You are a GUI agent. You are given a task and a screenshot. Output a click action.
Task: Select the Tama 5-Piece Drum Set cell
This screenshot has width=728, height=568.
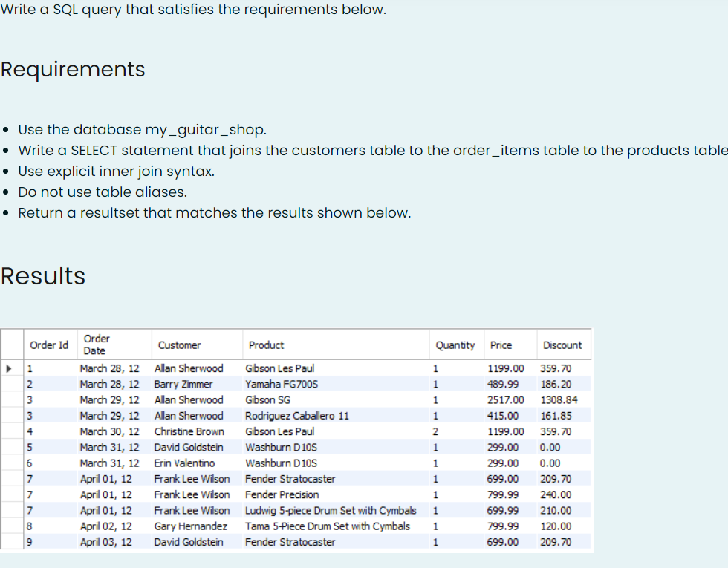(x=328, y=526)
